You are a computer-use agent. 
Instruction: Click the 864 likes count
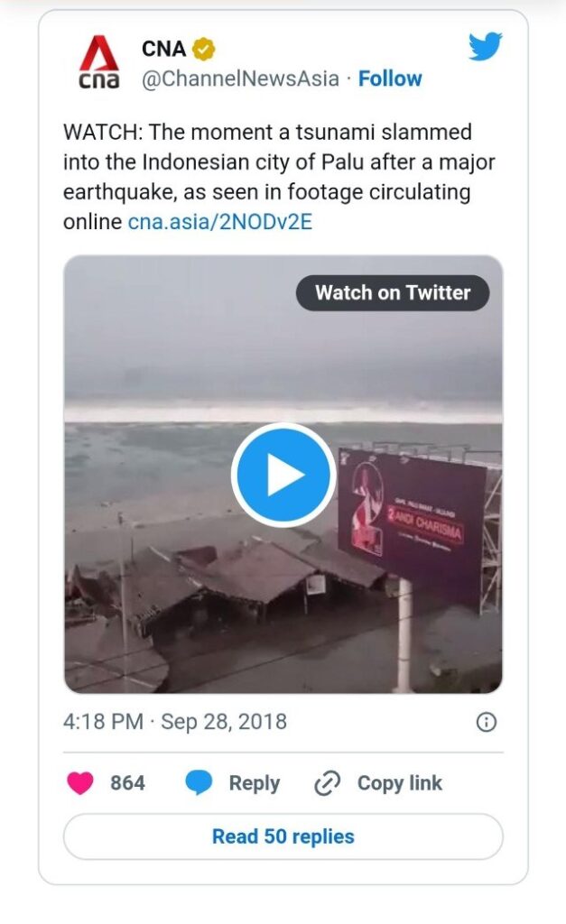(x=127, y=783)
